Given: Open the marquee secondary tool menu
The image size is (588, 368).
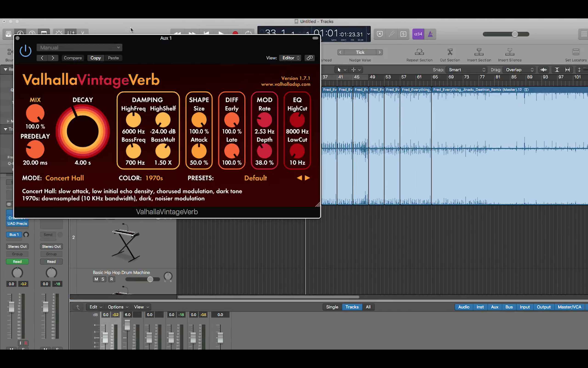Looking at the screenshot, I should pos(356,70).
